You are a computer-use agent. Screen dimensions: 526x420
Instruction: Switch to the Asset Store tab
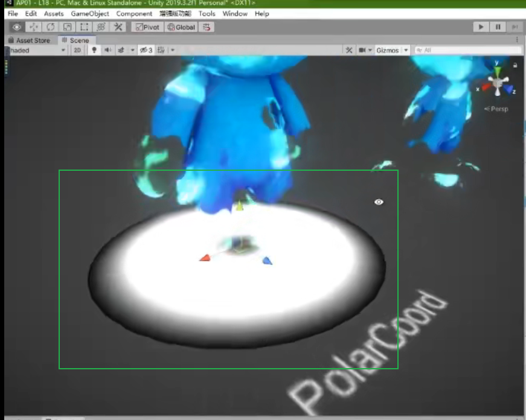30,40
